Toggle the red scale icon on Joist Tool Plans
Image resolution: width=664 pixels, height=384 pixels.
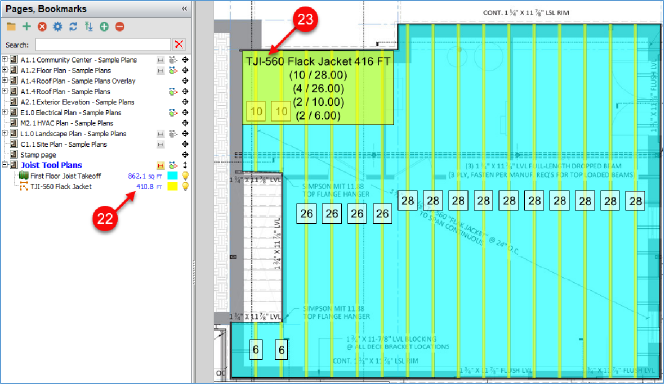coord(160,165)
